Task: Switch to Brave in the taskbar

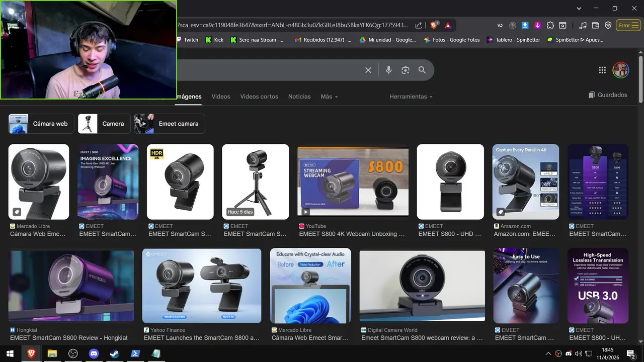Action: click(31, 353)
